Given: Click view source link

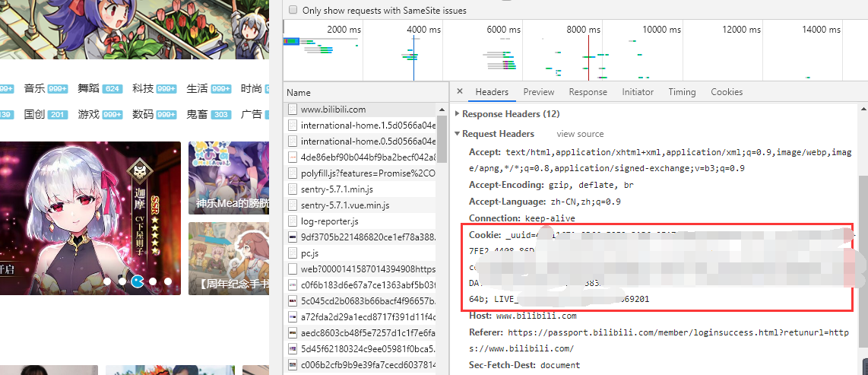Looking at the screenshot, I should (x=580, y=134).
